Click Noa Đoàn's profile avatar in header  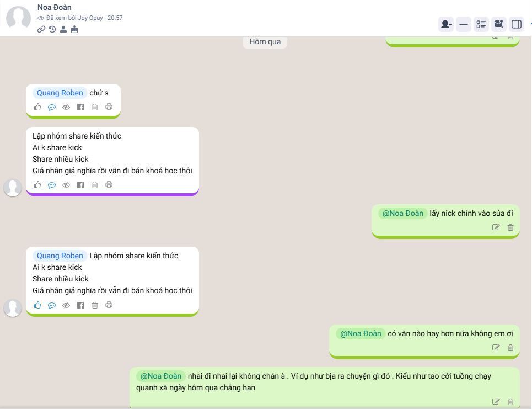click(18, 18)
